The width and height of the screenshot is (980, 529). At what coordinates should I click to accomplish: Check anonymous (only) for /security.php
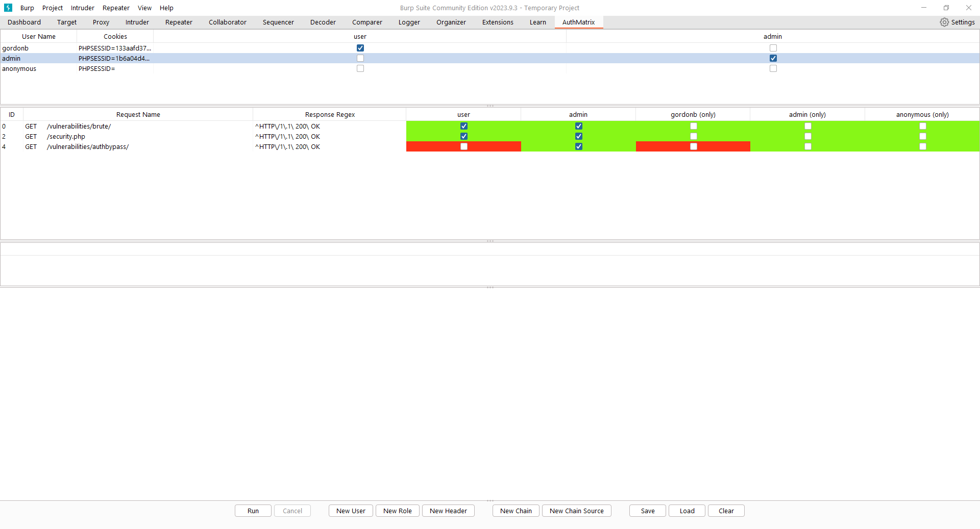coord(923,136)
